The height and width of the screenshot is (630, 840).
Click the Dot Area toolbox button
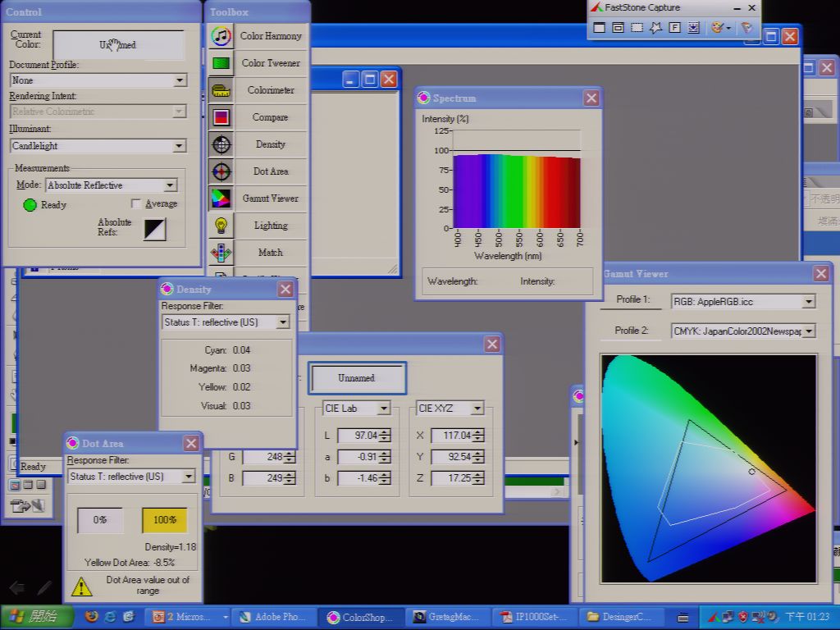coord(270,171)
